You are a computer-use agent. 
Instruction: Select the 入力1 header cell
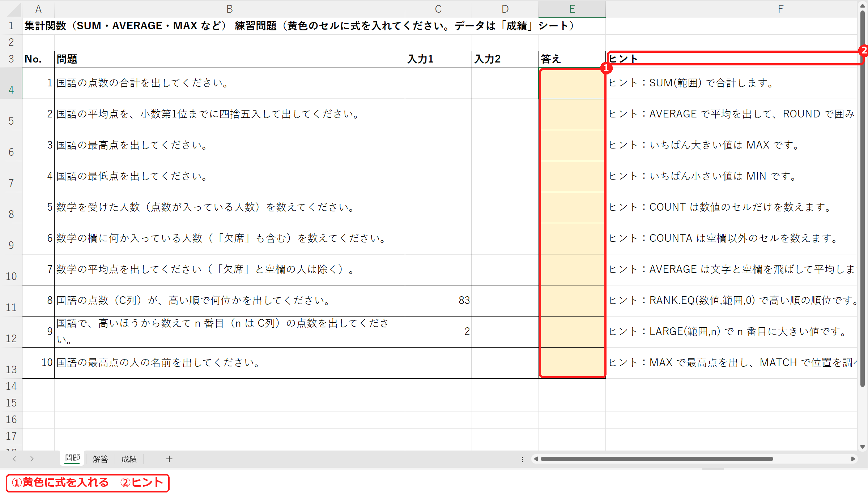[x=438, y=59]
